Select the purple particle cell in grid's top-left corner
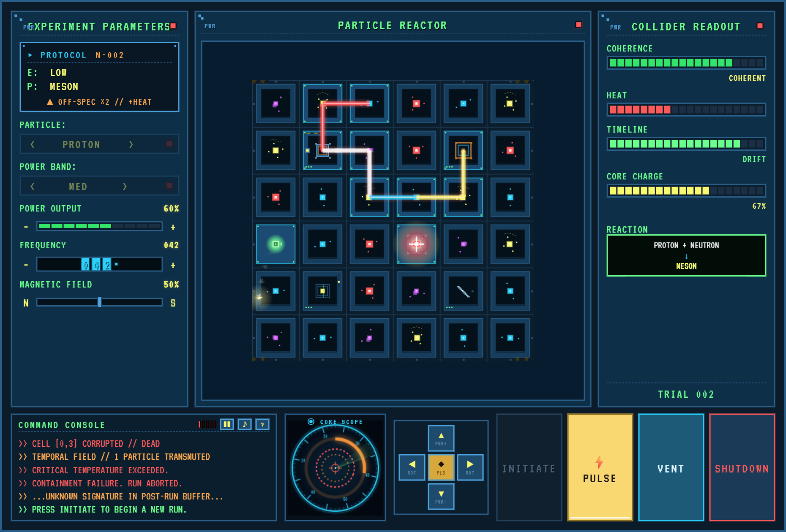The height and width of the screenshot is (532, 786). pos(276,103)
